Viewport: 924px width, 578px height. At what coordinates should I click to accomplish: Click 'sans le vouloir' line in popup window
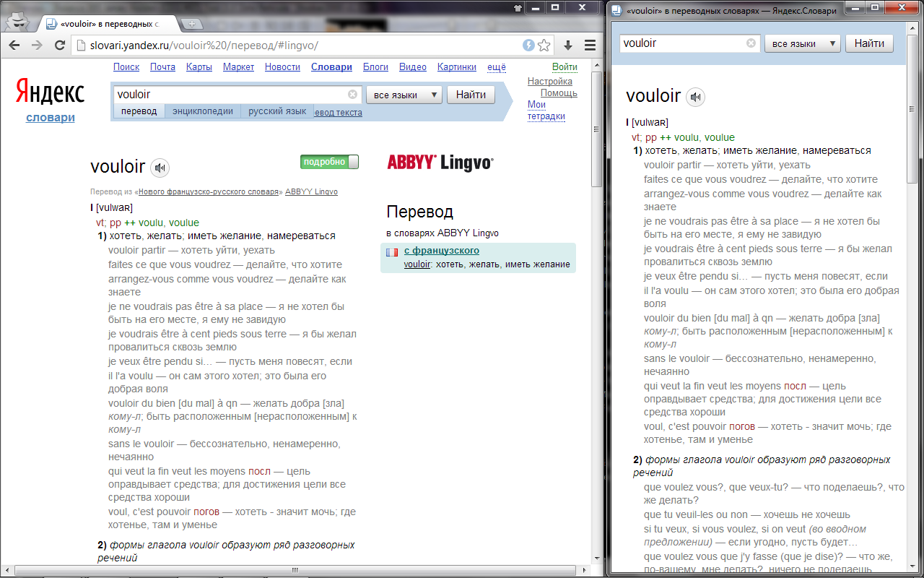coord(760,365)
